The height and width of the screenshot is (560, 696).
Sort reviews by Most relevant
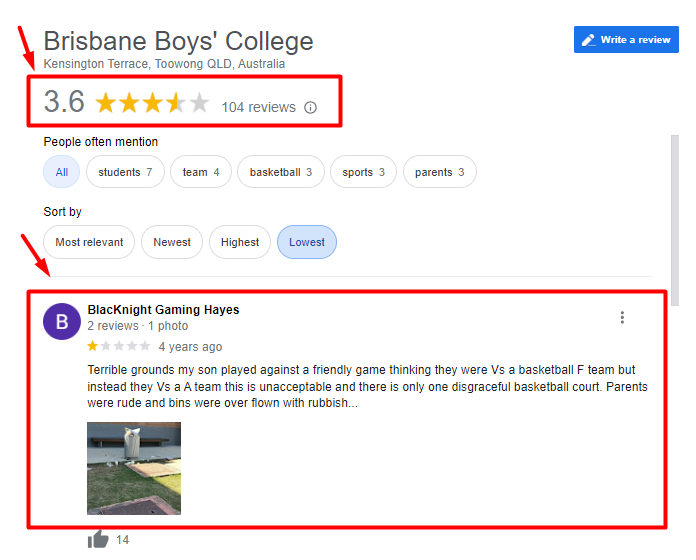coord(89,242)
